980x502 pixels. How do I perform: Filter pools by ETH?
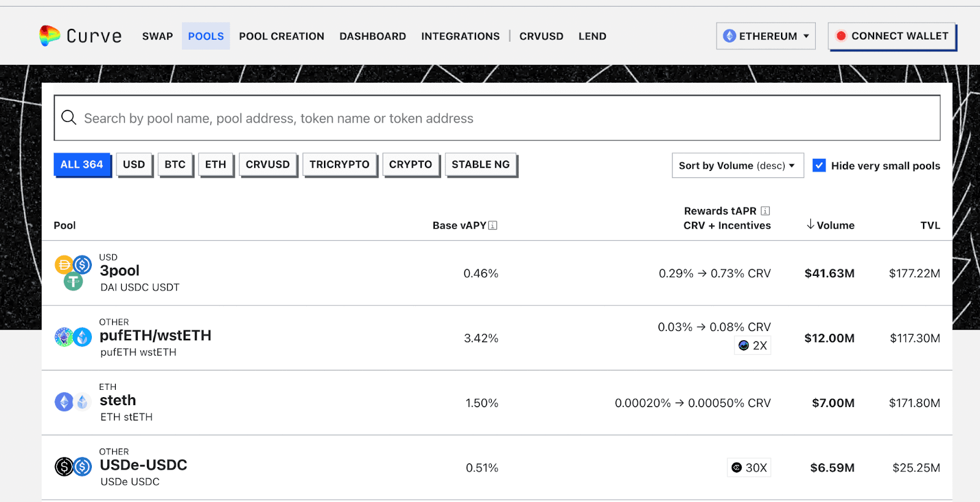click(x=216, y=164)
